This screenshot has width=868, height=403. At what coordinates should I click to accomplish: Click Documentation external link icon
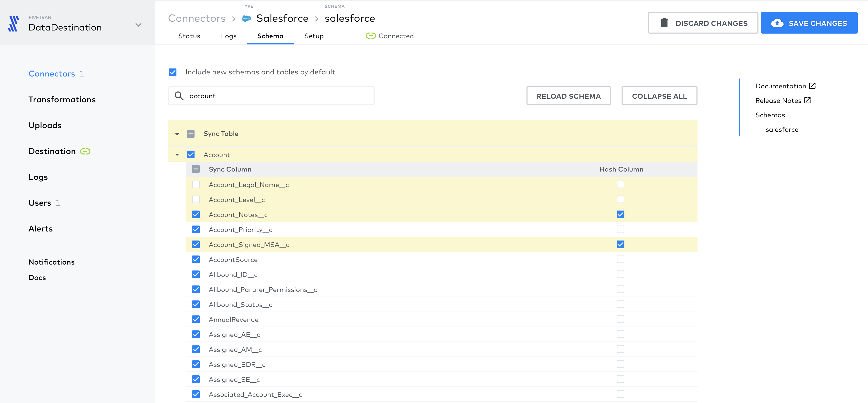pyautogui.click(x=812, y=86)
